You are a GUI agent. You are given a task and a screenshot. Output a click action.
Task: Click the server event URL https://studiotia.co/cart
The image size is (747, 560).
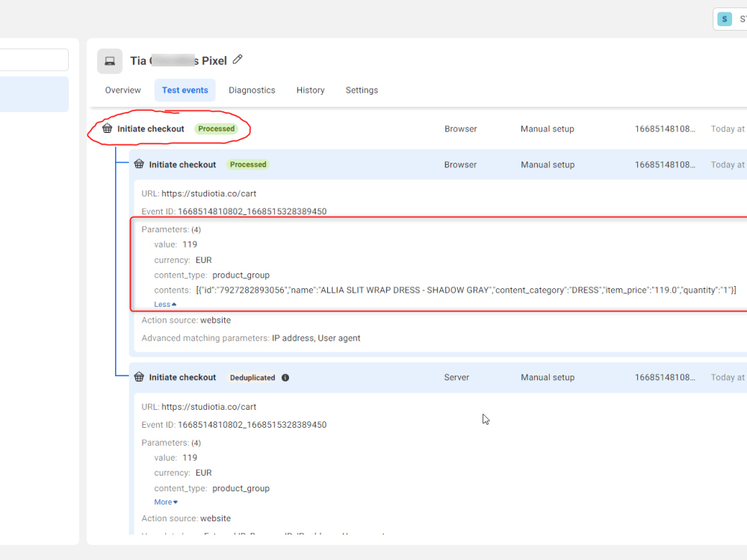click(208, 407)
